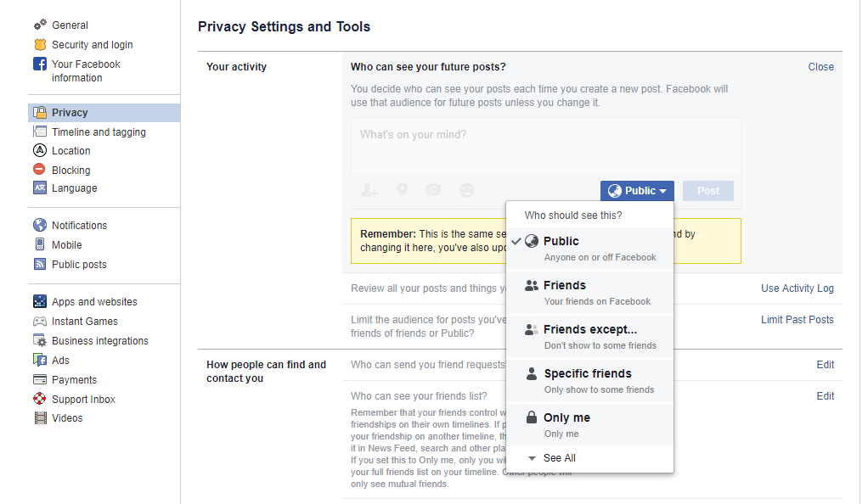Image resolution: width=868 pixels, height=504 pixels.
Task: Edit who can see your friends list
Action: pyautogui.click(x=825, y=396)
